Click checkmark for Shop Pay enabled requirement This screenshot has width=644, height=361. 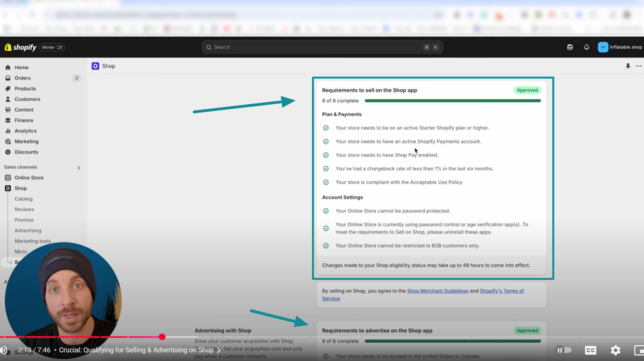point(326,155)
